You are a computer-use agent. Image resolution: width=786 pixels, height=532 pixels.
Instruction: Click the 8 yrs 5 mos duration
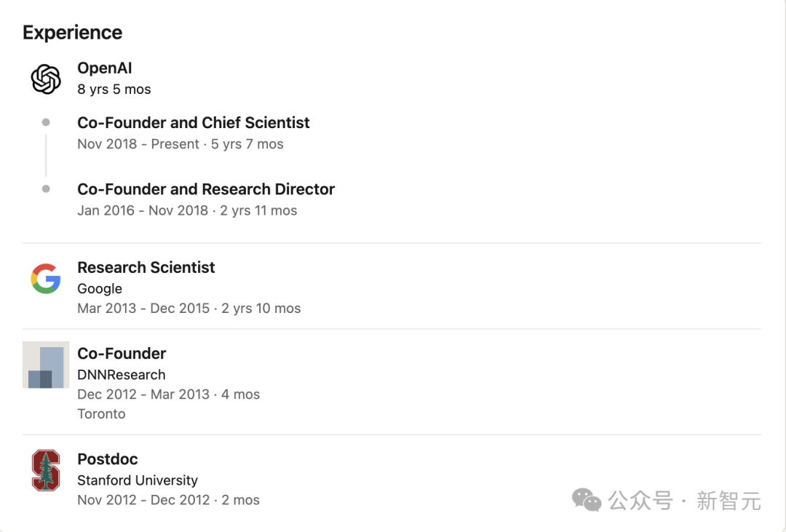[x=114, y=90]
